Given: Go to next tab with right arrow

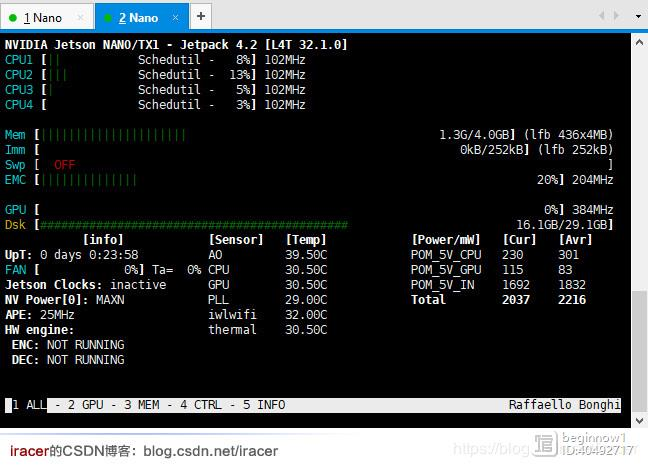Looking at the screenshot, I should click(616, 16).
